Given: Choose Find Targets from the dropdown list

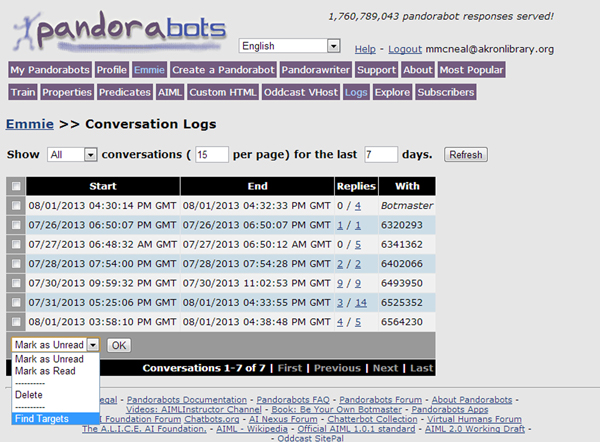Looking at the screenshot, I should click(42, 419).
